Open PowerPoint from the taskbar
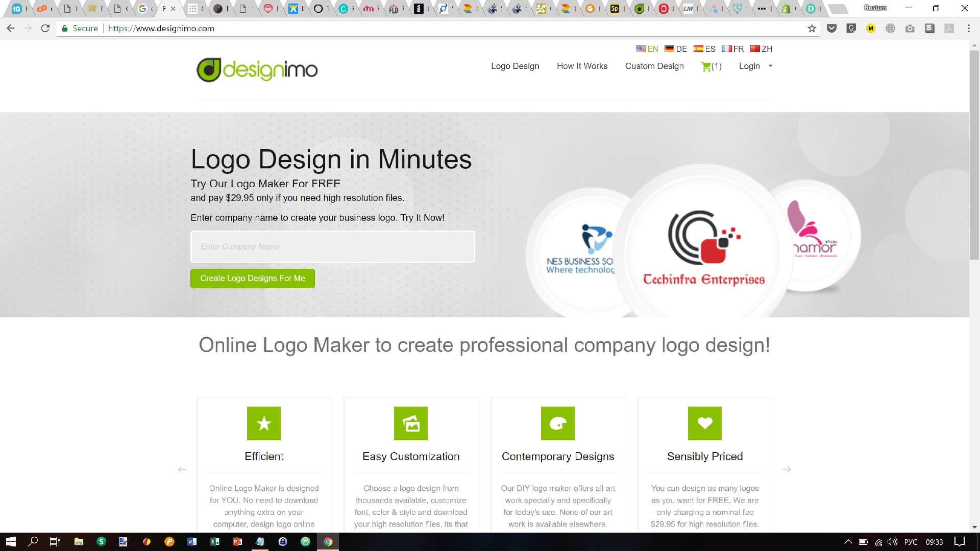Image resolution: width=980 pixels, height=551 pixels. pos(237,542)
